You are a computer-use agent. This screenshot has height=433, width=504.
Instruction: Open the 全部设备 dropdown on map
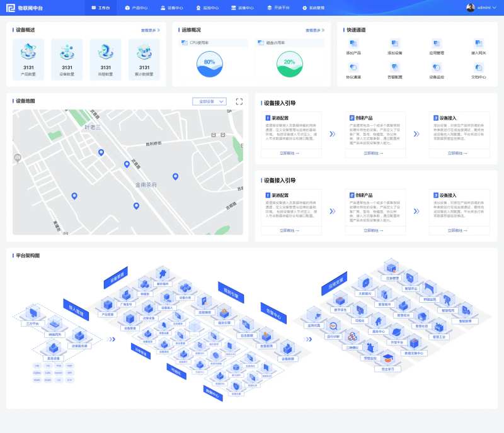(209, 101)
